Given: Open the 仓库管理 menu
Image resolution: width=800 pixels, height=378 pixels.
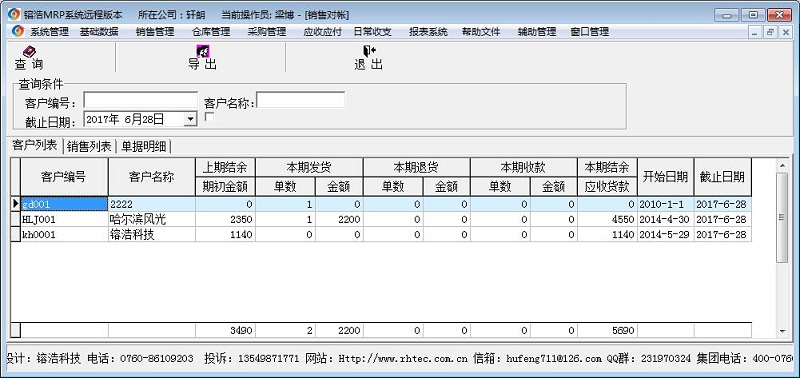Looking at the screenshot, I should [x=211, y=32].
